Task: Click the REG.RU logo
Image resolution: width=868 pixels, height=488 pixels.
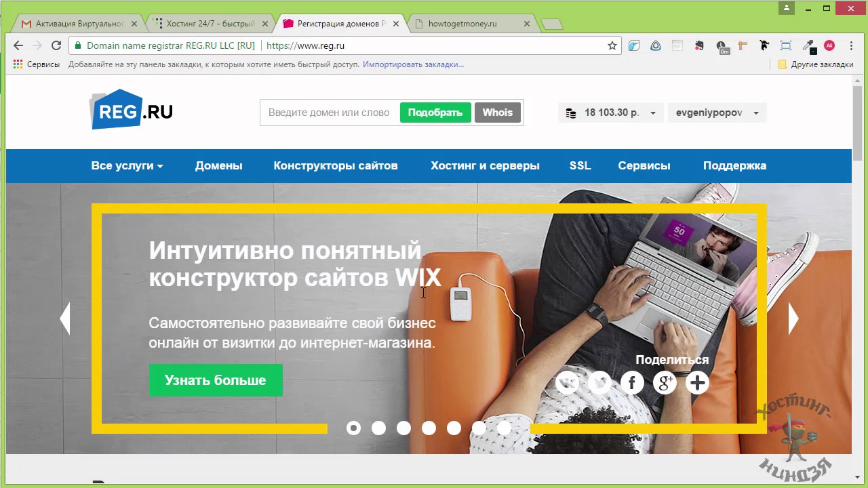Action: (x=132, y=108)
